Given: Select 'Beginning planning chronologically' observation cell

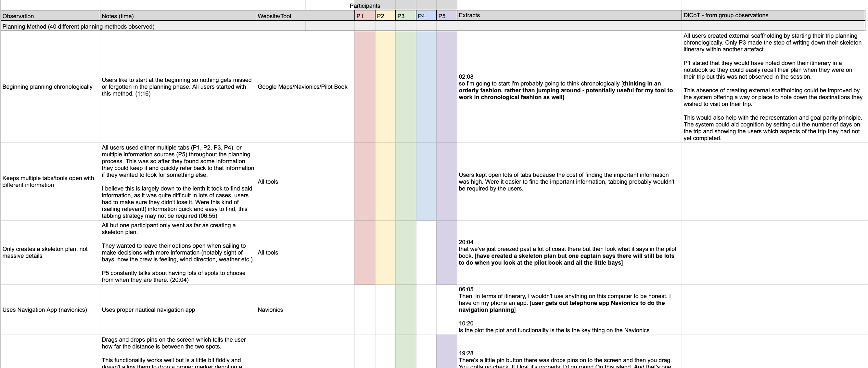Looking at the screenshot, I should click(50, 87).
